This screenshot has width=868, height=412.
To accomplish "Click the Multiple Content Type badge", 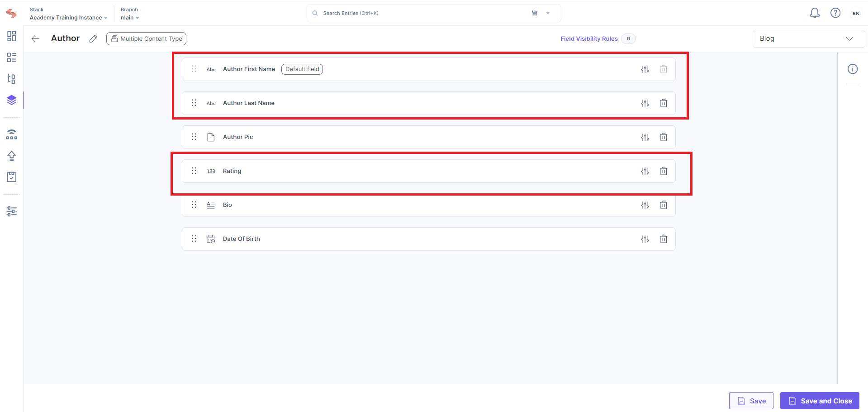I will point(147,38).
